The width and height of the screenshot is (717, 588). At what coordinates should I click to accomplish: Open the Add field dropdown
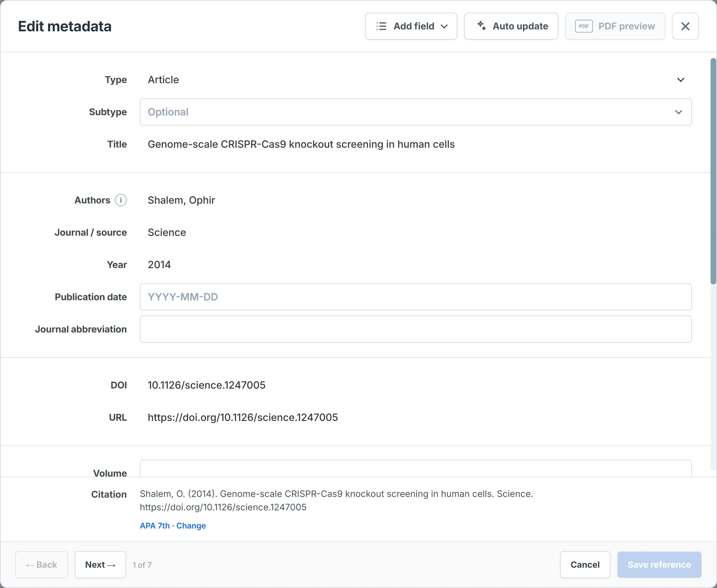[411, 26]
